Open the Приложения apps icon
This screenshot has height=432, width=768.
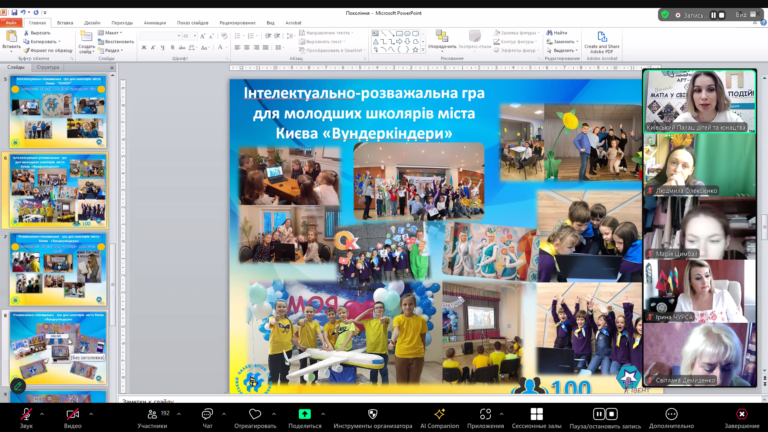pyautogui.click(x=485, y=414)
